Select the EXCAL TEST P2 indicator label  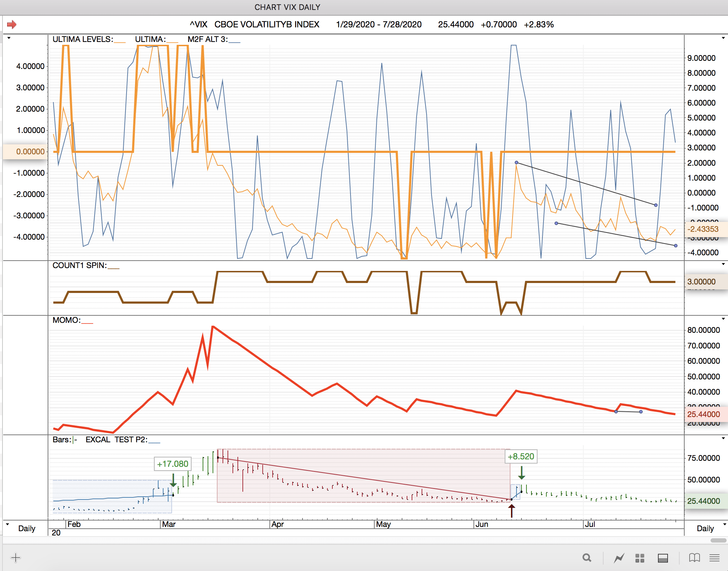pyautogui.click(x=116, y=440)
